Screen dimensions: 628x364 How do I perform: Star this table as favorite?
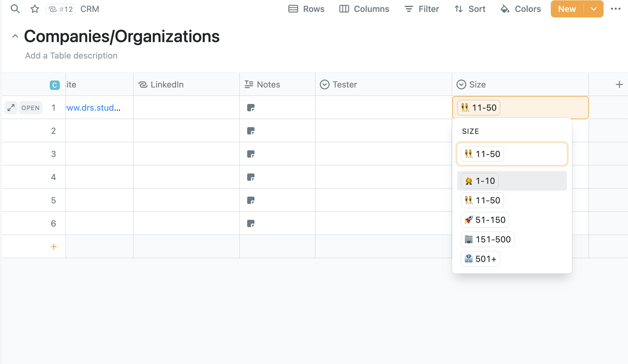coord(35,9)
